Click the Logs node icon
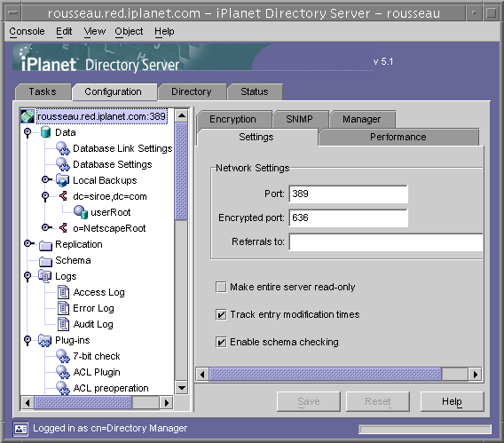504x443 pixels. point(44,276)
